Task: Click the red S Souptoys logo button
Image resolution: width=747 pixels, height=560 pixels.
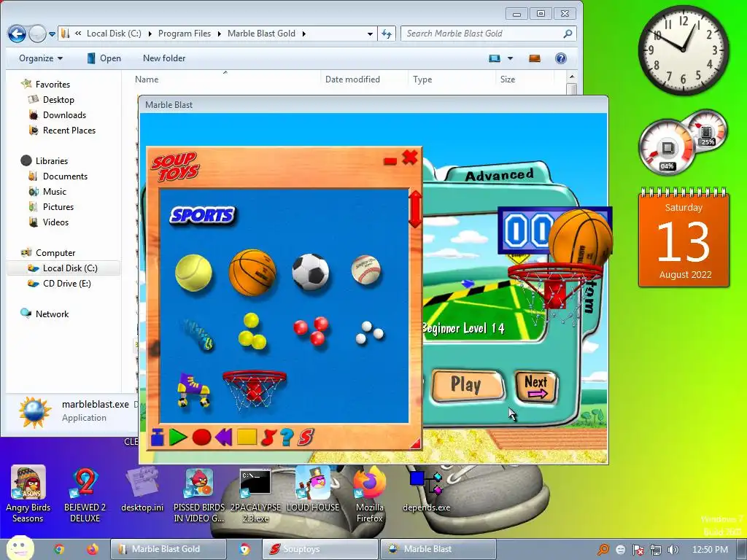Action: click(306, 437)
